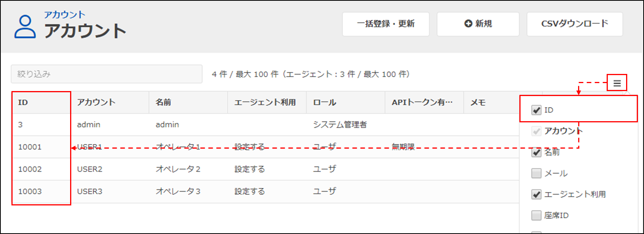Click 設定する in the USER3 row
This screenshot has height=234, width=644.
tap(250, 191)
